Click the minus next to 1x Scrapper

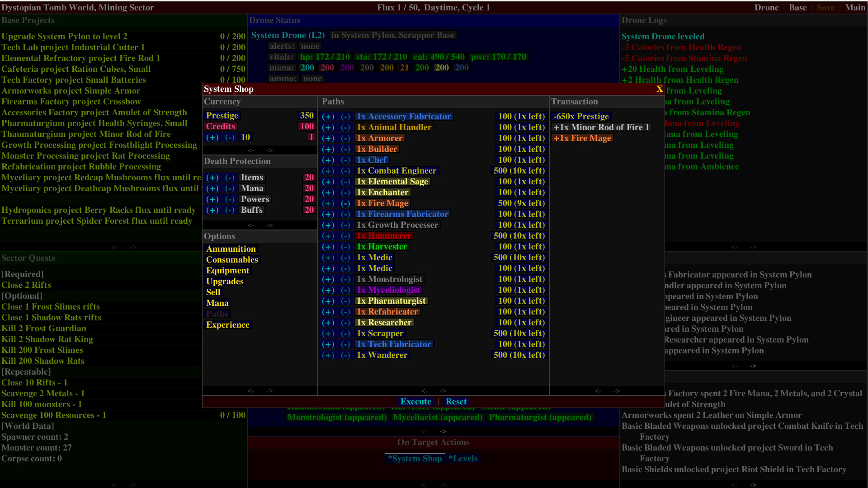pyautogui.click(x=346, y=333)
